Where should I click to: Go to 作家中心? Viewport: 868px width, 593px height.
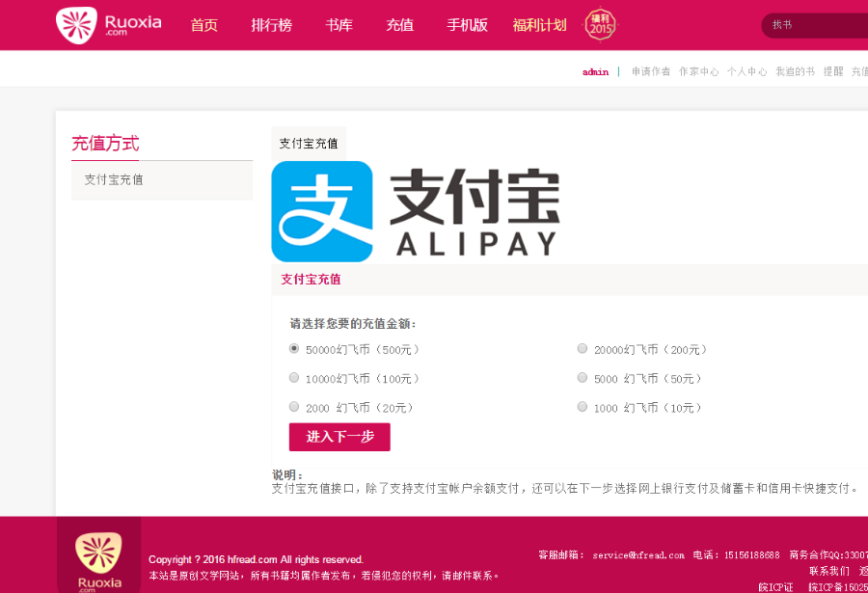click(698, 71)
